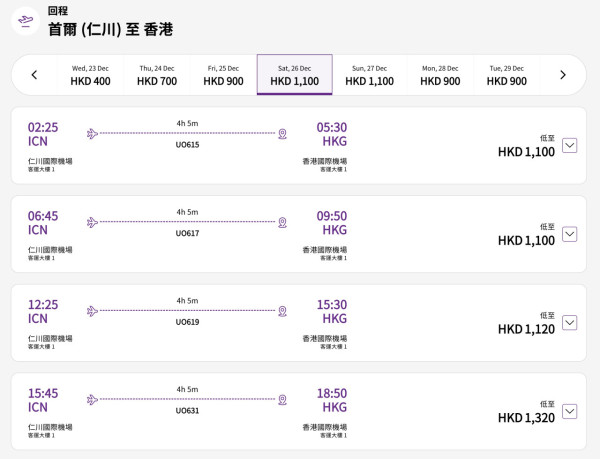Click the 06:45 departure time
The width and height of the screenshot is (600, 459).
(x=43, y=216)
